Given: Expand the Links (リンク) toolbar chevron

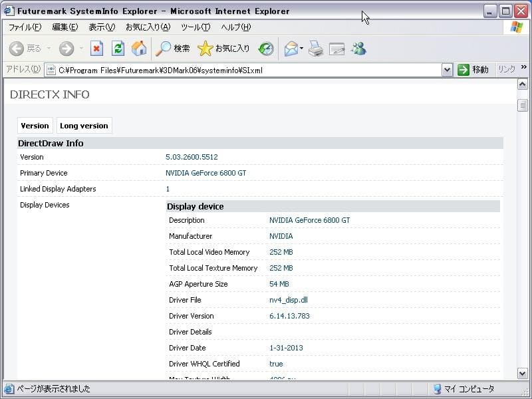Looking at the screenshot, I should click(524, 67).
